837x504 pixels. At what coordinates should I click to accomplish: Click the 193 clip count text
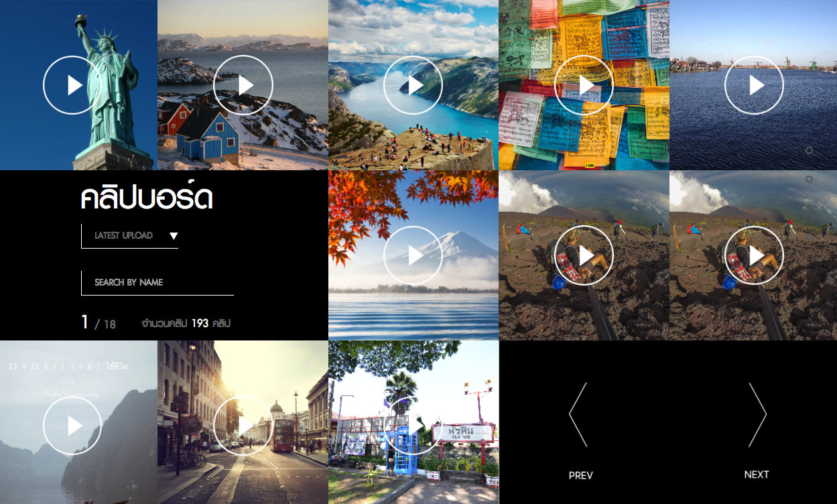200,324
